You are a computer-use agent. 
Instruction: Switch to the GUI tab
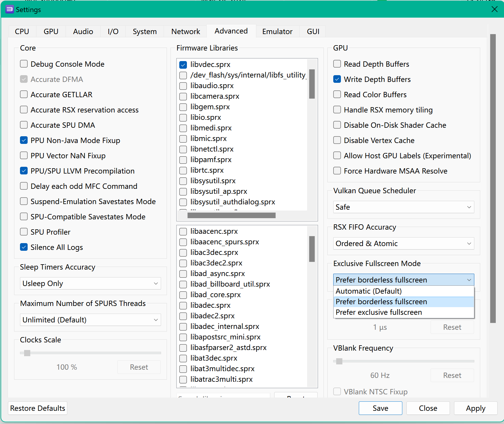point(313,31)
